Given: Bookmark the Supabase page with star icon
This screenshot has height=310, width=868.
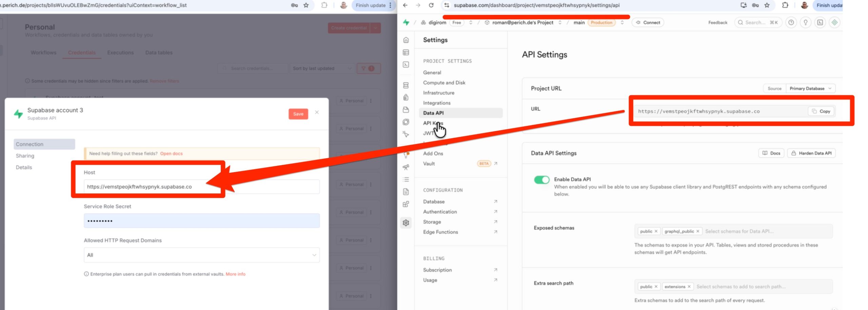Looking at the screenshot, I should tap(767, 5).
